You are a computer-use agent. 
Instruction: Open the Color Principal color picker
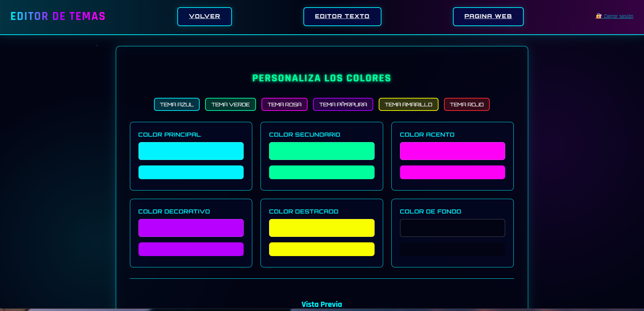(191, 151)
